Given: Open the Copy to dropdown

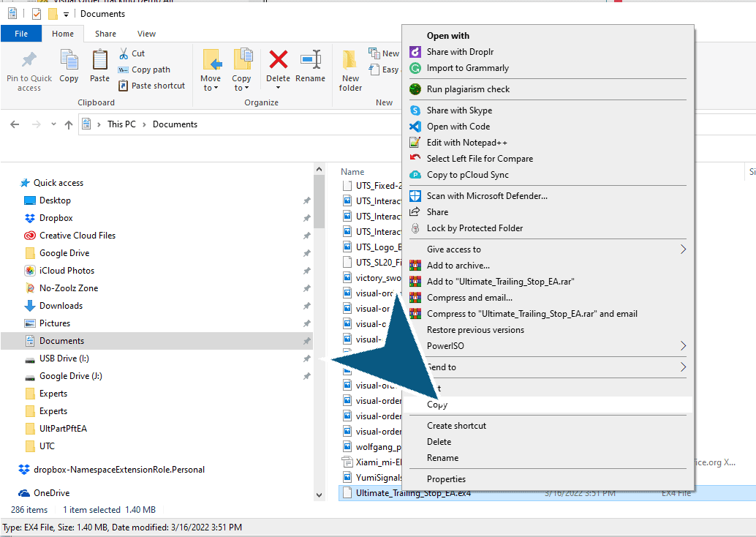Looking at the screenshot, I should pyautogui.click(x=241, y=83).
